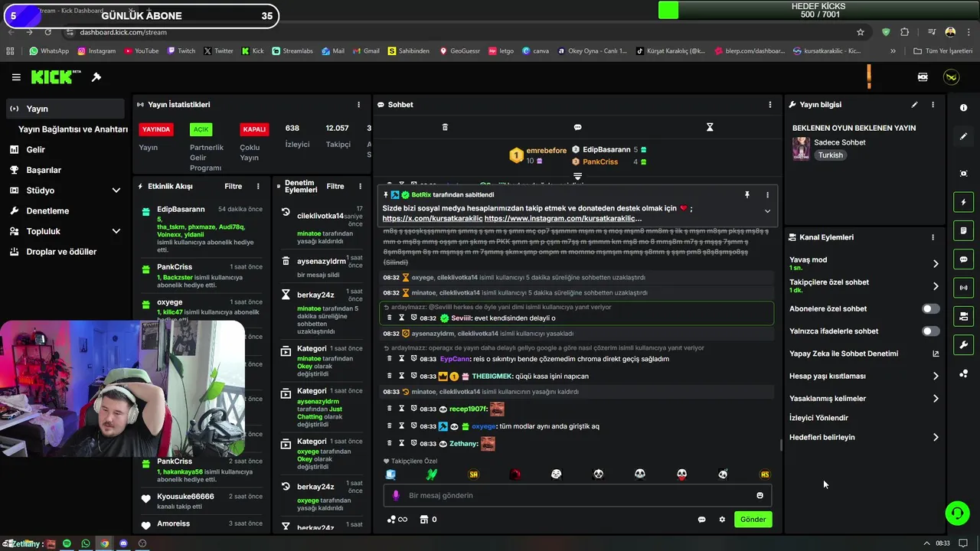Open Yayın bilgisi panel three-dot menu
Screen dimensions: 980x551
(x=933, y=105)
